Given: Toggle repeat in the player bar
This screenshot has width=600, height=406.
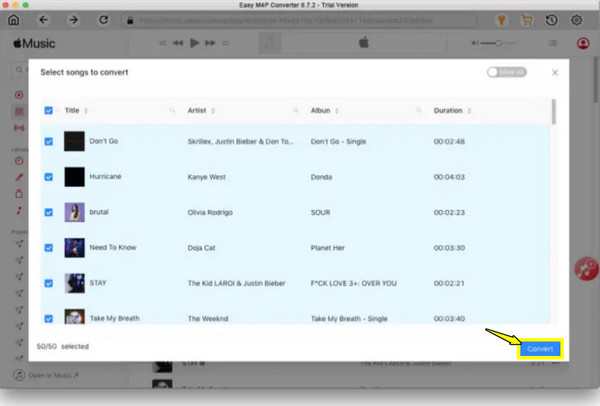Looking at the screenshot, I should (225, 43).
